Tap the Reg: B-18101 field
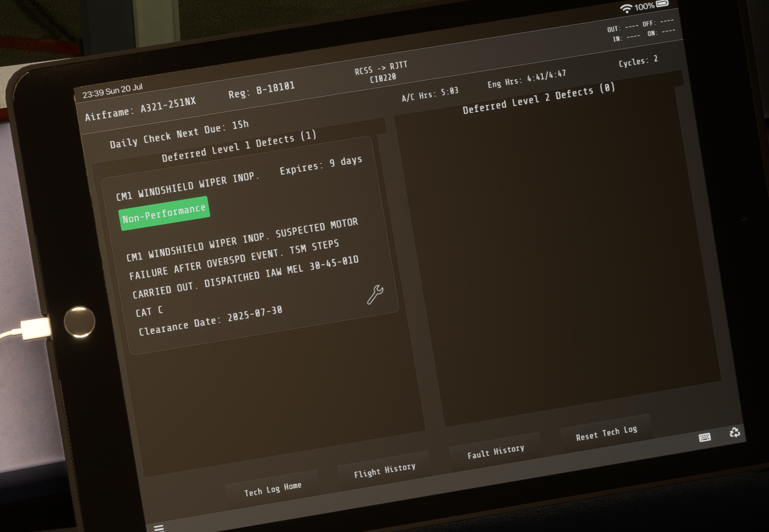 click(261, 91)
